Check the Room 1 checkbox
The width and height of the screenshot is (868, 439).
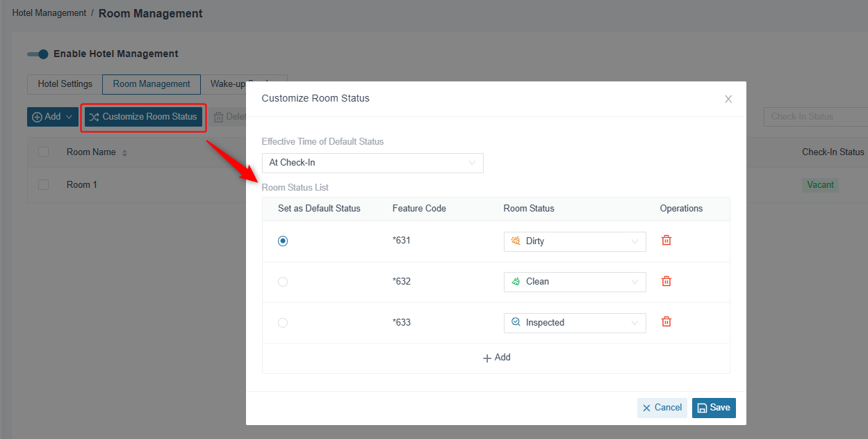[44, 184]
